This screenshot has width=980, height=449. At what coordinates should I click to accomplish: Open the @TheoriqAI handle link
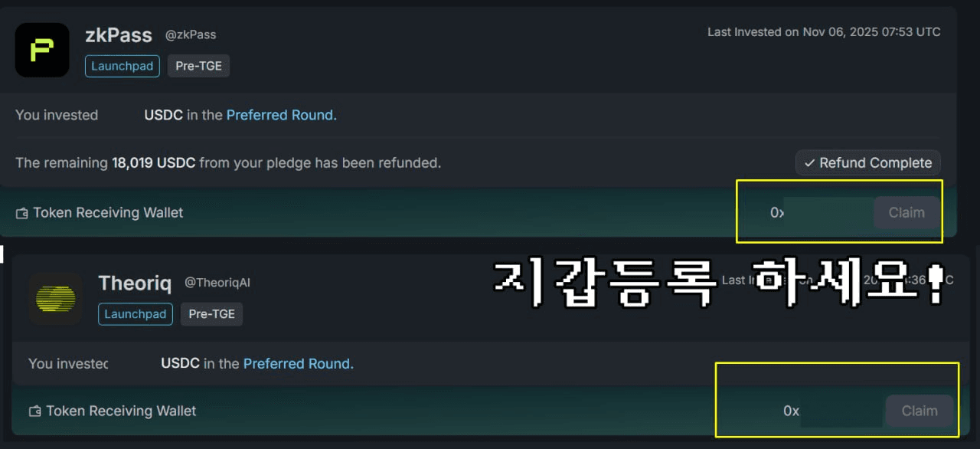217,283
